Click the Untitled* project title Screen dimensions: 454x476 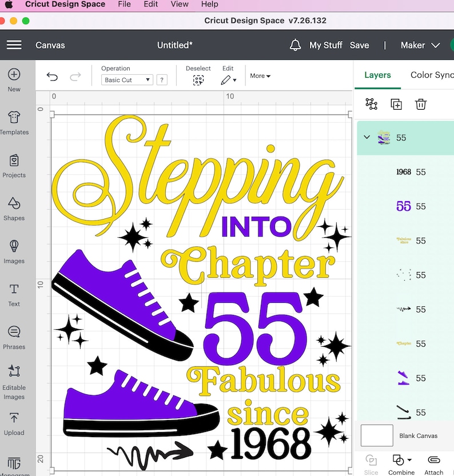click(174, 45)
